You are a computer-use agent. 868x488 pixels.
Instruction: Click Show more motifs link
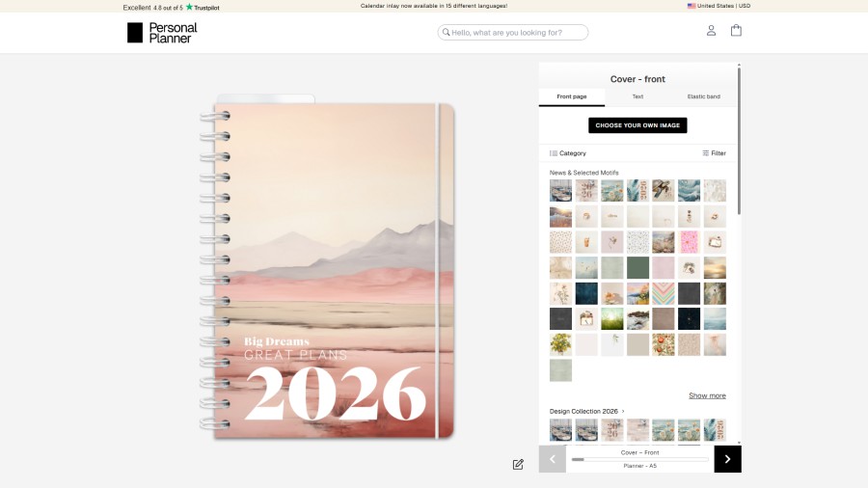(x=707, y=395)
